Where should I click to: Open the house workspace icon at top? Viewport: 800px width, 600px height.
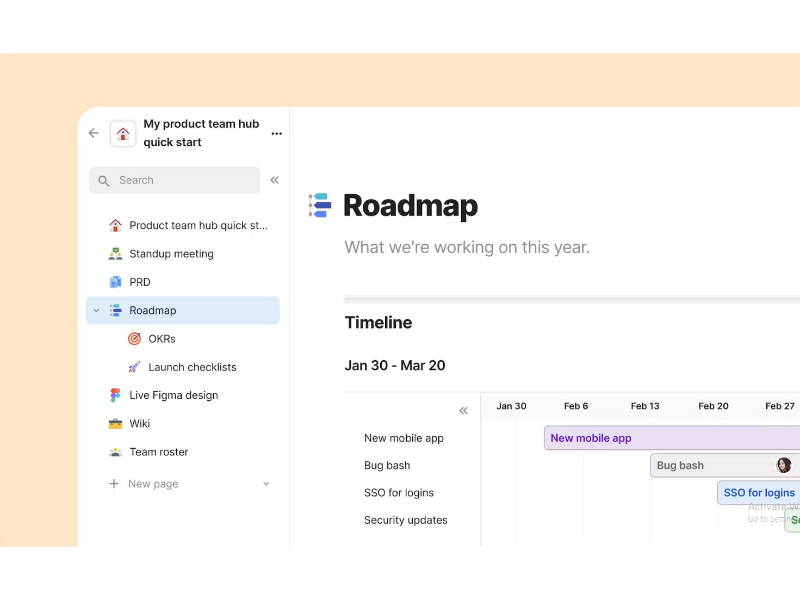coord(123,134)
